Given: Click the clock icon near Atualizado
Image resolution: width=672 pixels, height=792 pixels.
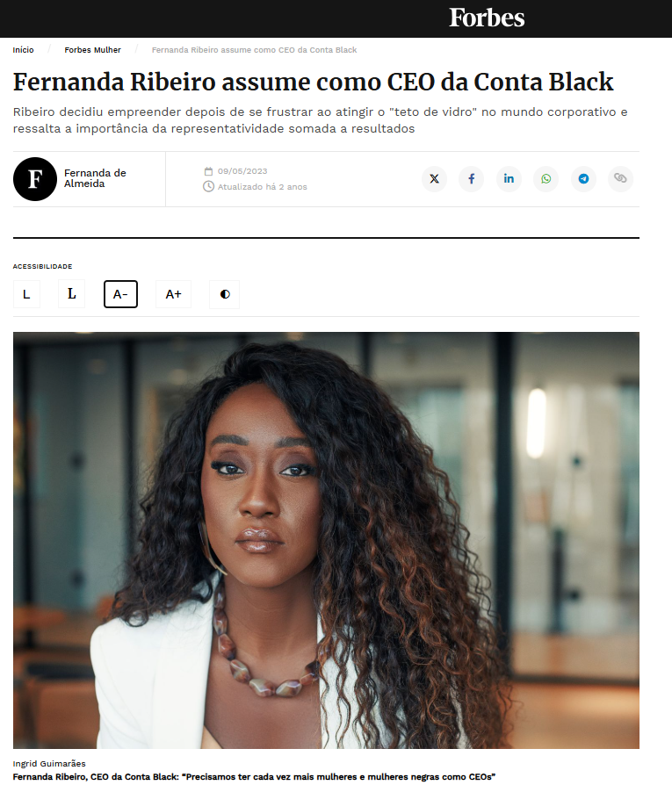Looking at the screenshot, I should click(208, 186).
